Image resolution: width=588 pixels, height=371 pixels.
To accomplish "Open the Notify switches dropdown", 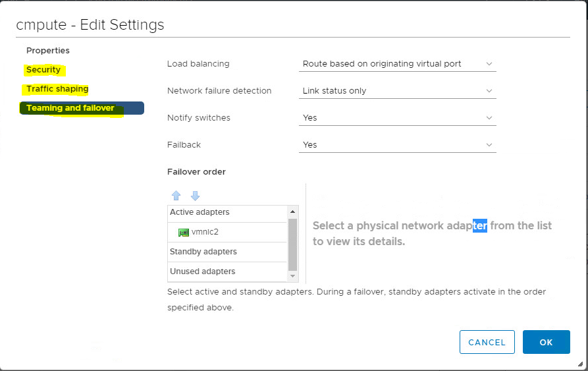I will point(397,118).
